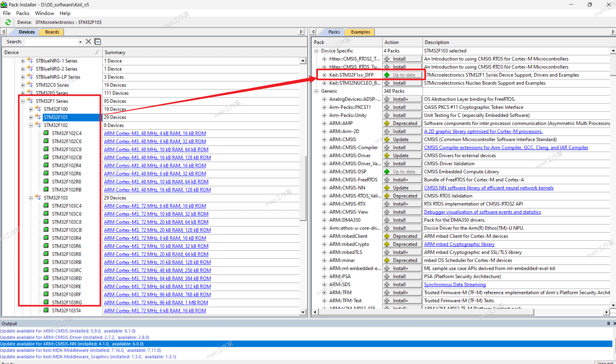616x364 pixels.
Task: Click left arrow of Devices tab strip
Action: pos(4,32)
